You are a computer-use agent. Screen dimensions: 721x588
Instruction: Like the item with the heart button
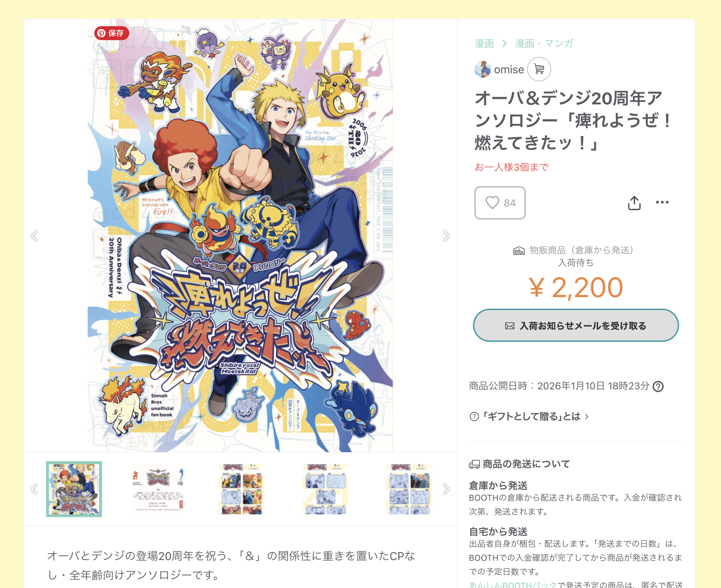tap(500, 203)
